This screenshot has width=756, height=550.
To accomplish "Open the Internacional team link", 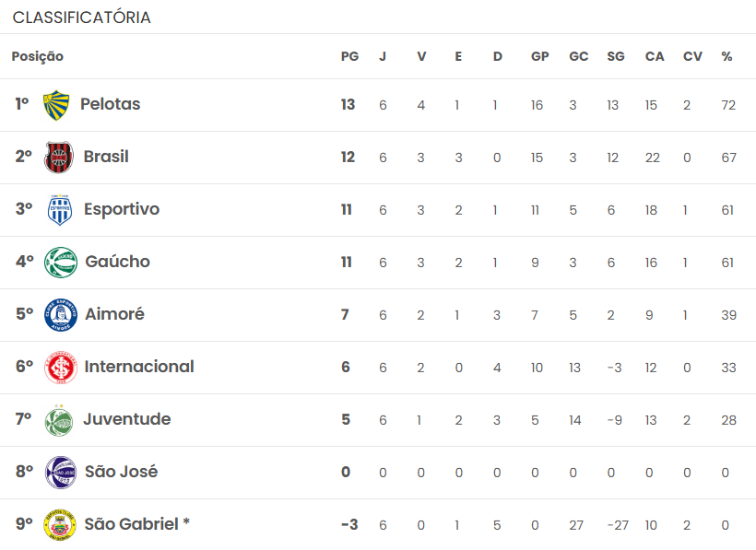I will tap(139, 367).
